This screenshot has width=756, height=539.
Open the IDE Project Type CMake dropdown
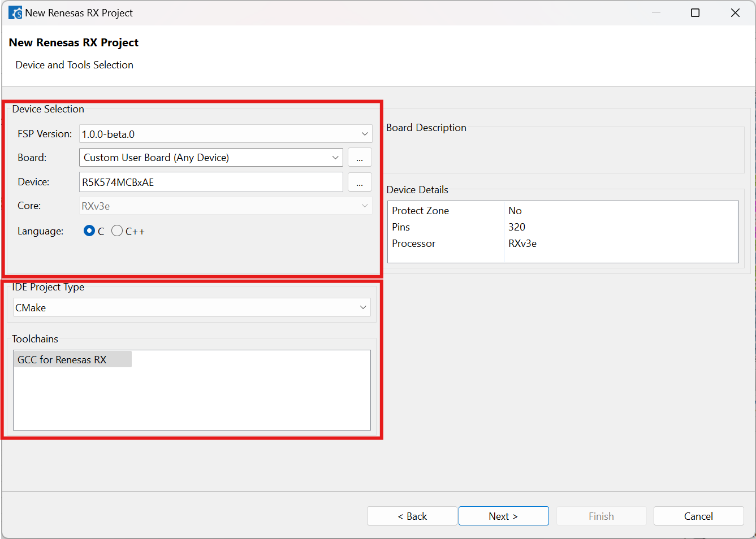click(x=192, y=307)
